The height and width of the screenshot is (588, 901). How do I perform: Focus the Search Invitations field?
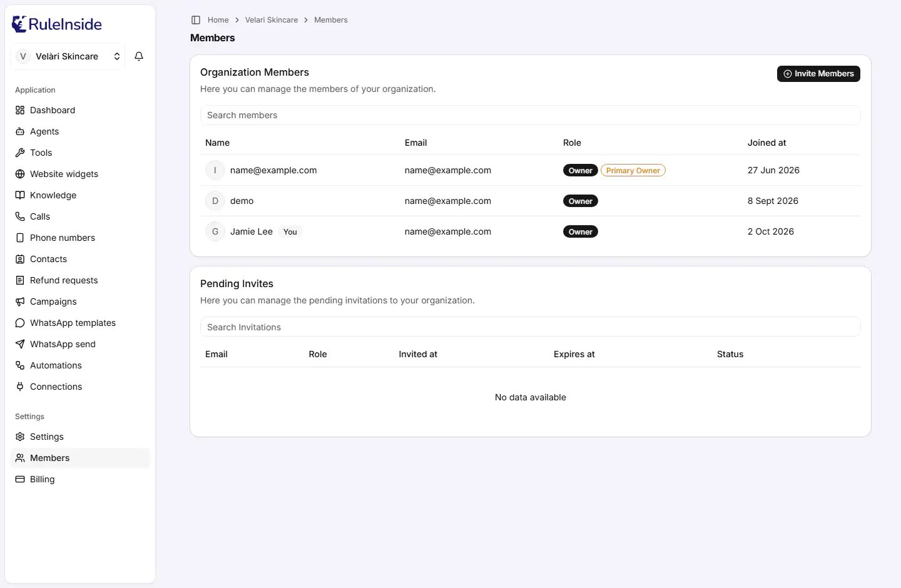click(531, 327)
